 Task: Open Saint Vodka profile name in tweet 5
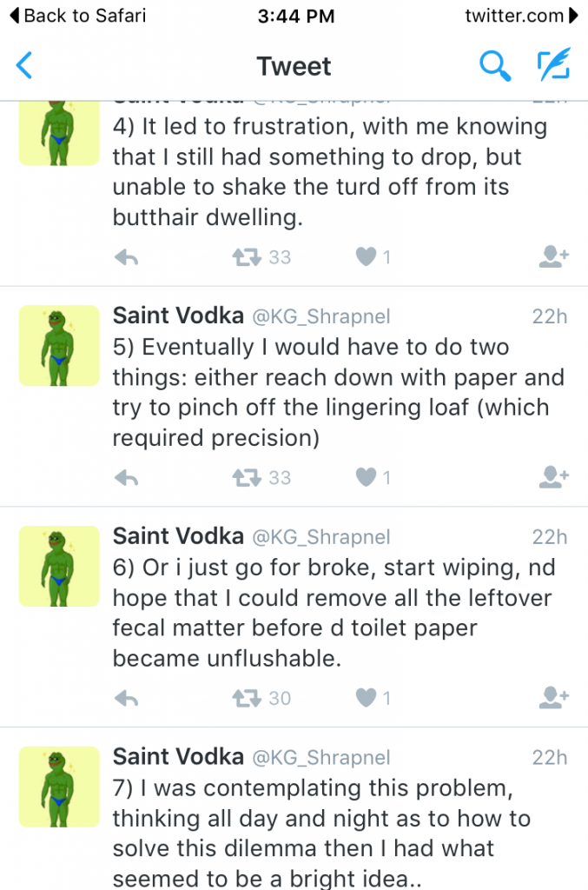(x=178, y=316)
